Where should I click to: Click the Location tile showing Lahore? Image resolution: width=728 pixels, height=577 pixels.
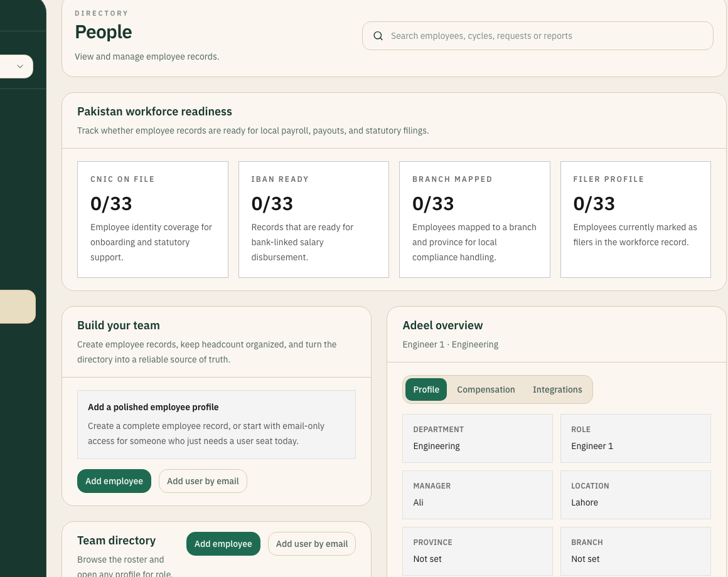(636, 494)
